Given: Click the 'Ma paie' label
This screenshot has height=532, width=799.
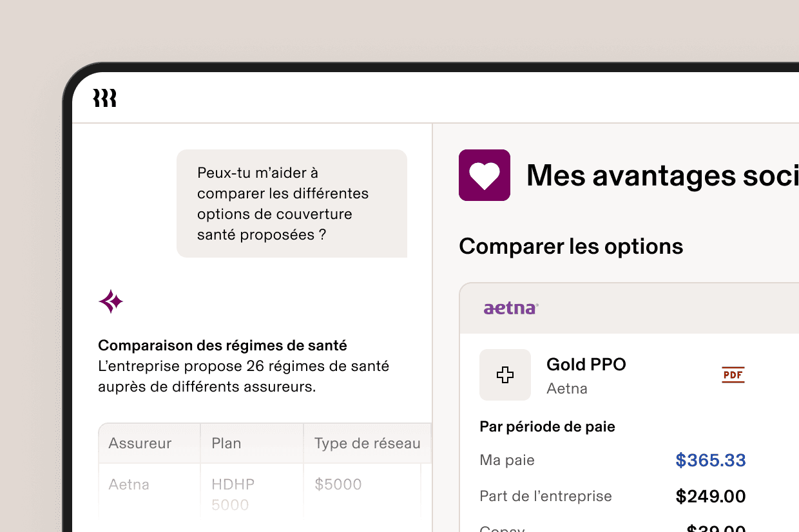Looking at the screenshot, I should point(507,460).
